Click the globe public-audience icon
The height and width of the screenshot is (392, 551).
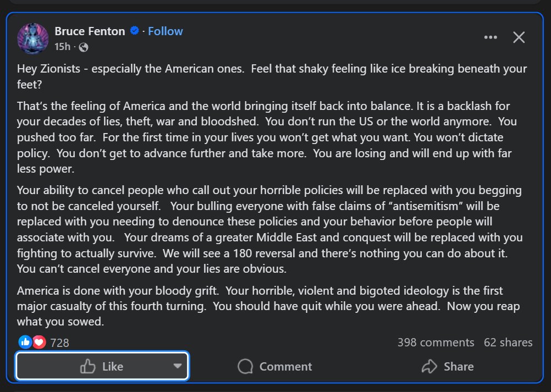click(x=84, y=47)
